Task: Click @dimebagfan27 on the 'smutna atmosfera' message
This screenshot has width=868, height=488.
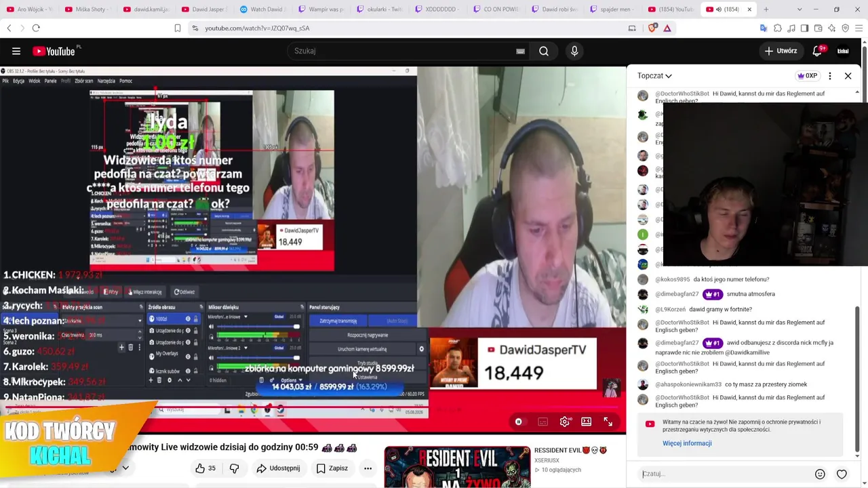Action: 677,294
